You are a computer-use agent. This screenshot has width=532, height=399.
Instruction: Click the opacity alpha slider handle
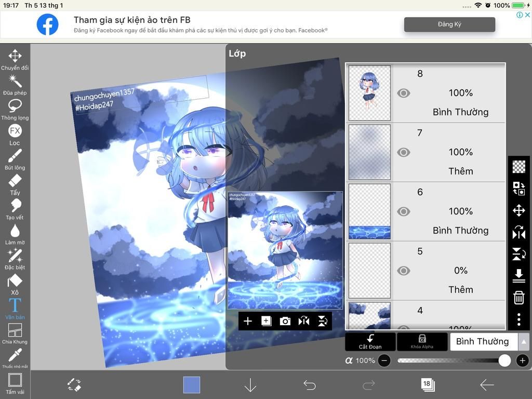(x=504, y=361)
